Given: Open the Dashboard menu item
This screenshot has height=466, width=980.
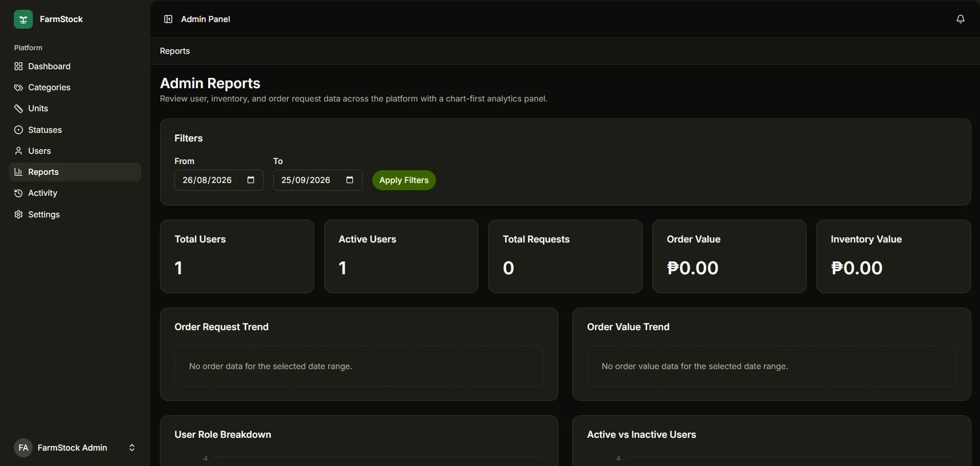Looking at the screenshot, I should click(x=75, y=66).
